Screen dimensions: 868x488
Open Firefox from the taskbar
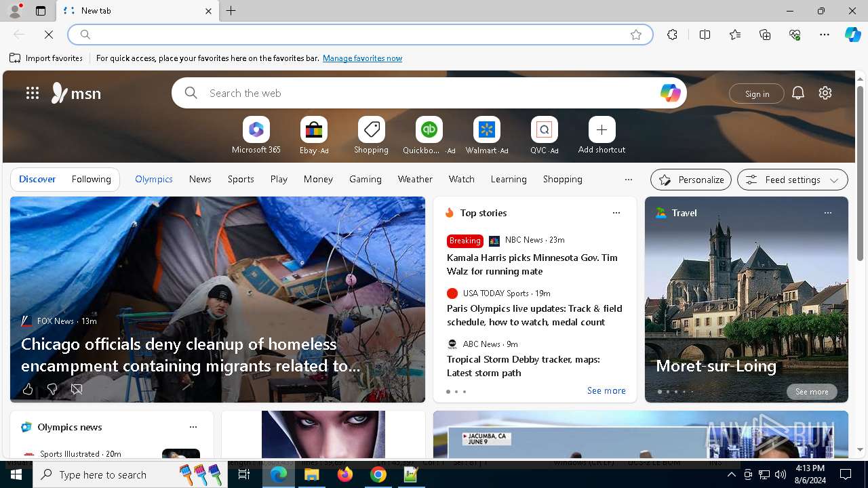click(x=345, y=474)
